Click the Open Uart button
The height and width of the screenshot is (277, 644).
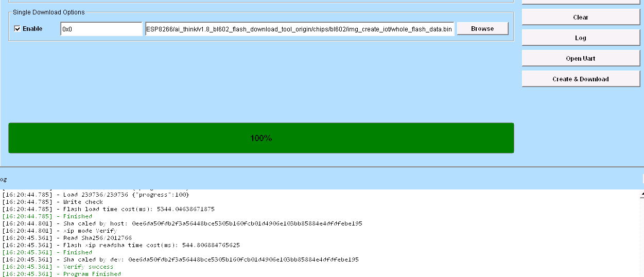(580, 59)
